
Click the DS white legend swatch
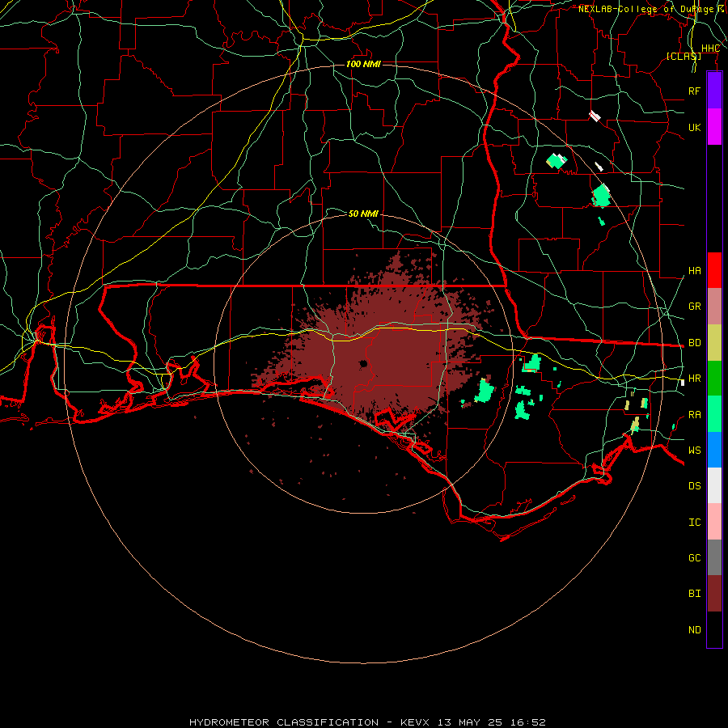click(x=714, y=485)
